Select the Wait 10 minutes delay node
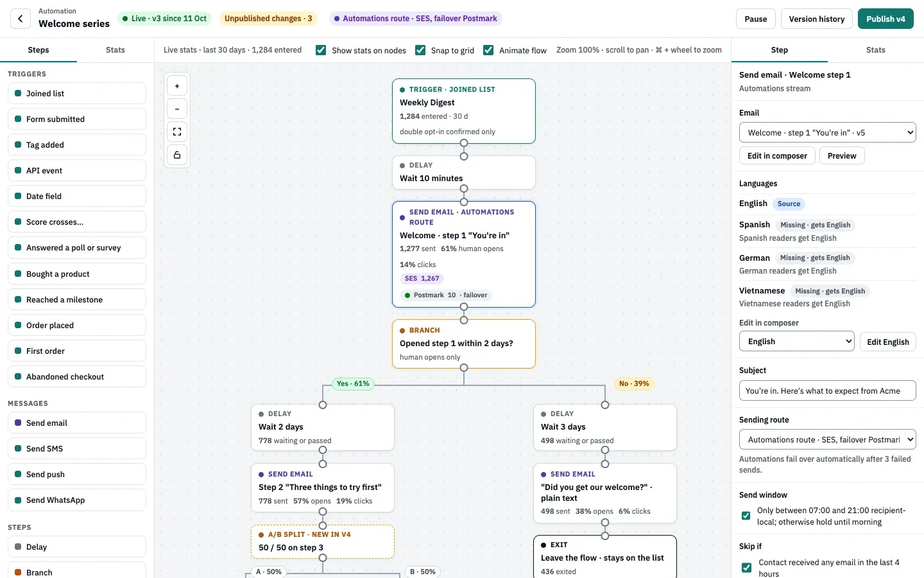The image size is (924, 578). point(464,172)
